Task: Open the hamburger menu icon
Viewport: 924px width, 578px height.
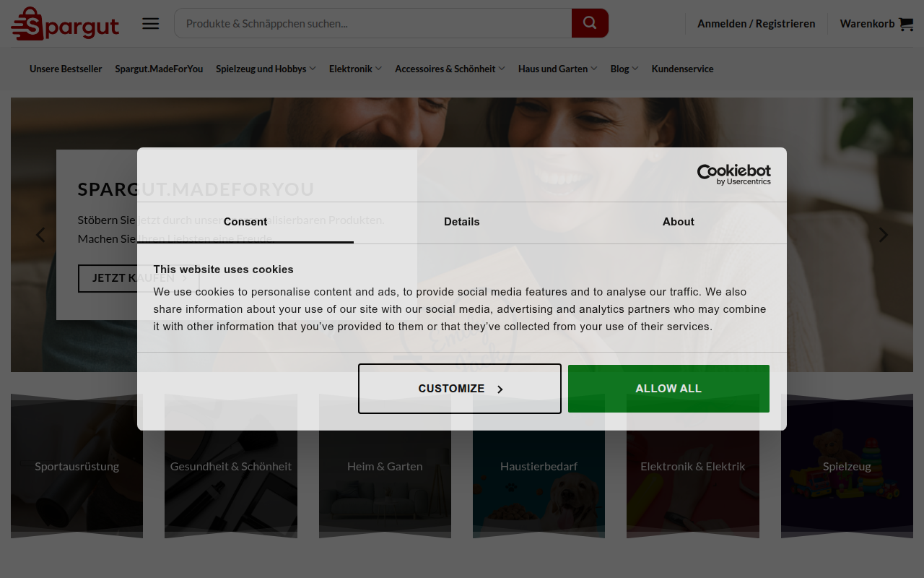Action: (150, 24)
